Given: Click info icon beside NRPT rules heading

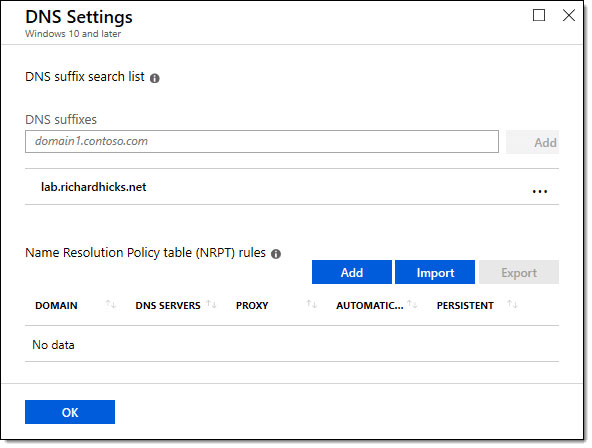Looking at the screenshot, I should tap(276, 254).
